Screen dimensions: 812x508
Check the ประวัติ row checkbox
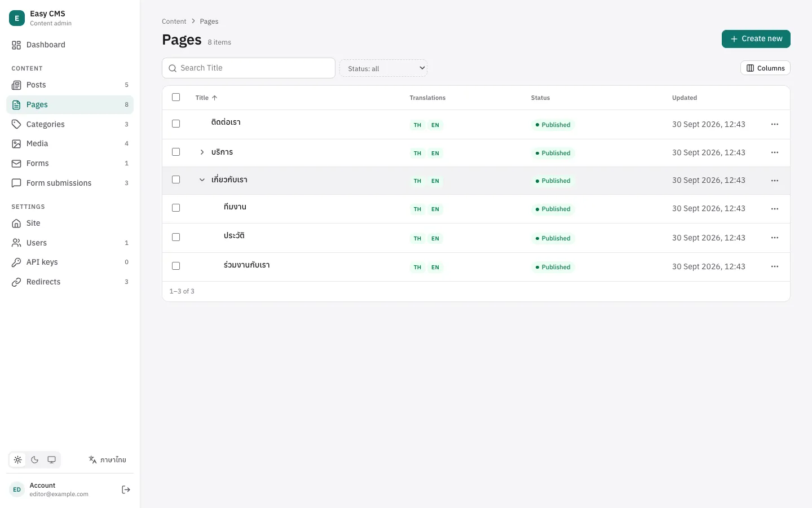176,237
